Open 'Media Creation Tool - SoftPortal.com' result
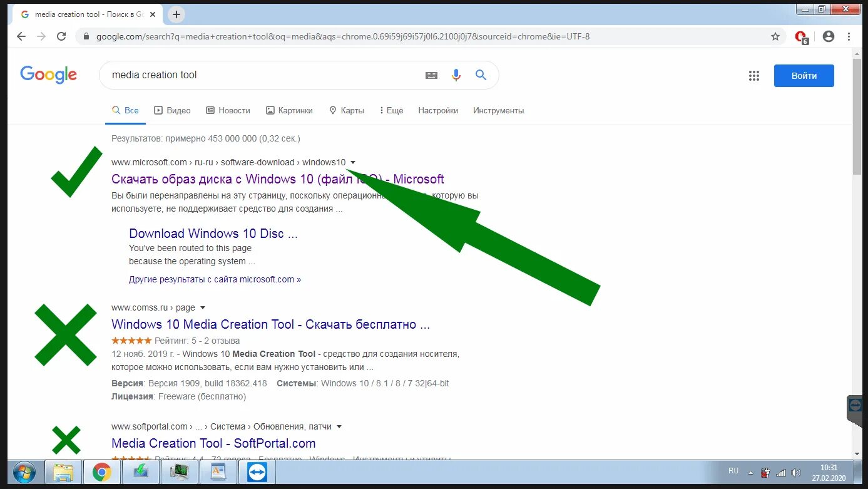The height and width of the screenshot is (489, 868). [213, 443]
